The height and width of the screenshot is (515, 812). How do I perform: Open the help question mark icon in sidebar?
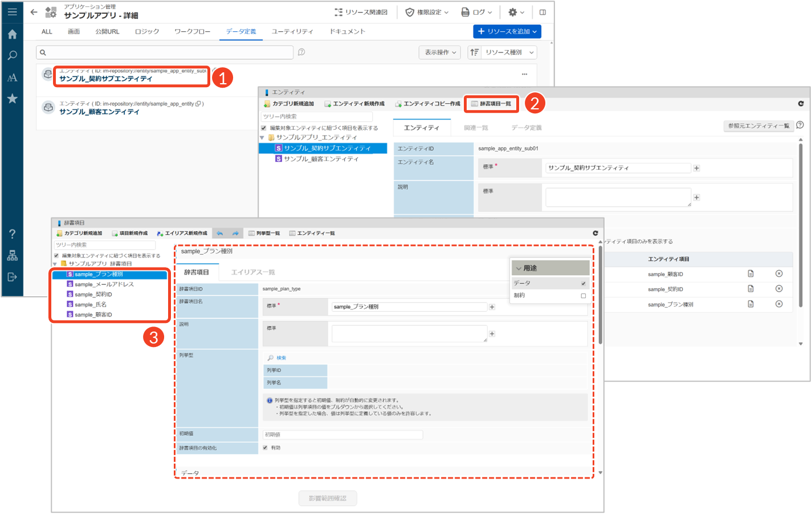(12, 234)
